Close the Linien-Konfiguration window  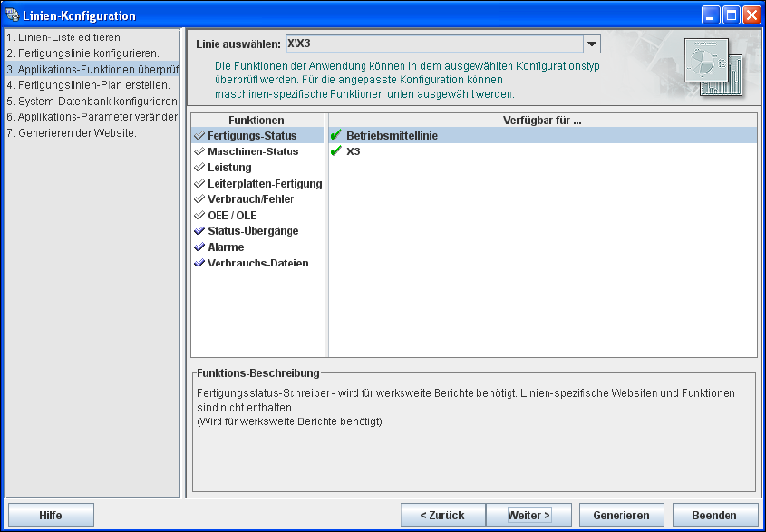(751, 15)
